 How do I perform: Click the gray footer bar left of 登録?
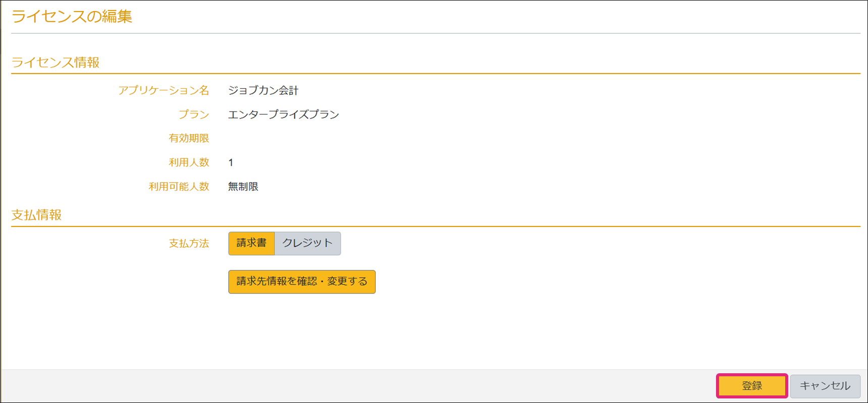click(353, 386)
